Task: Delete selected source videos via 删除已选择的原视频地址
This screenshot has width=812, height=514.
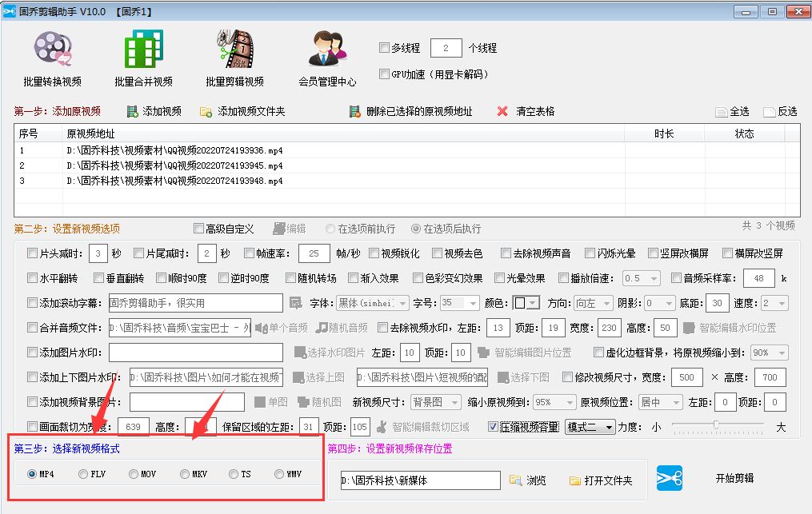Action: (x=354, y=110)
